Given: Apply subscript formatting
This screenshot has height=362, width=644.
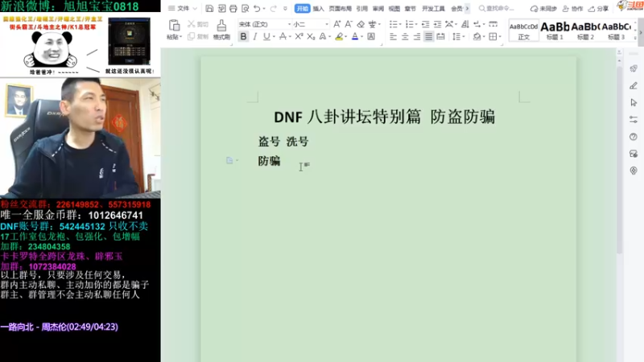Looking at the screenshot, I should 311,36.
